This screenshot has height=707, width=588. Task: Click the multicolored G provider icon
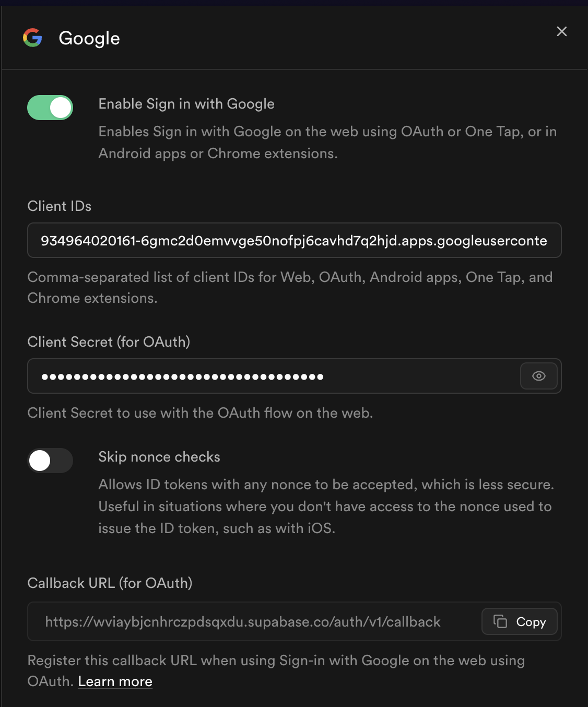tap(32, 38)
